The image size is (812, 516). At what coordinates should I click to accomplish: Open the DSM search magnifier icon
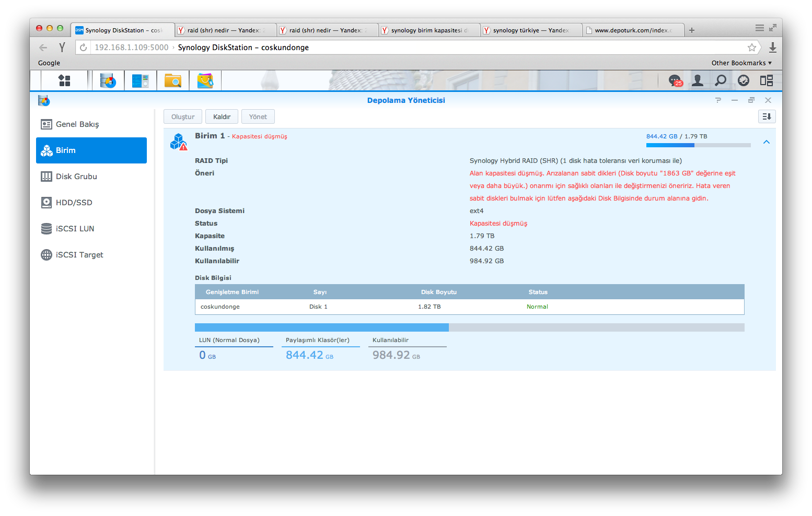[x=721, y=80]
